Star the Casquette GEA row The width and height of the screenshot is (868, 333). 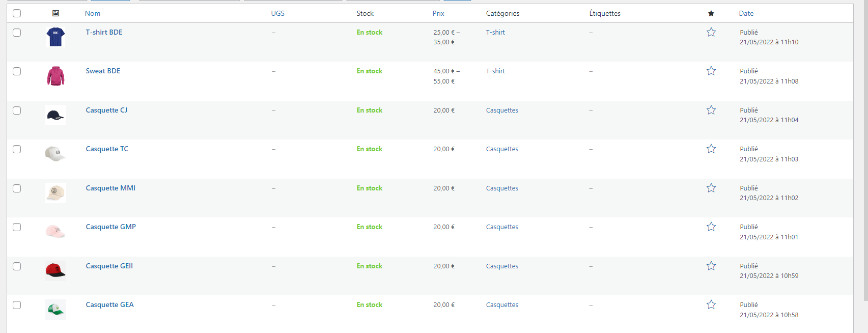pos(711,305)
